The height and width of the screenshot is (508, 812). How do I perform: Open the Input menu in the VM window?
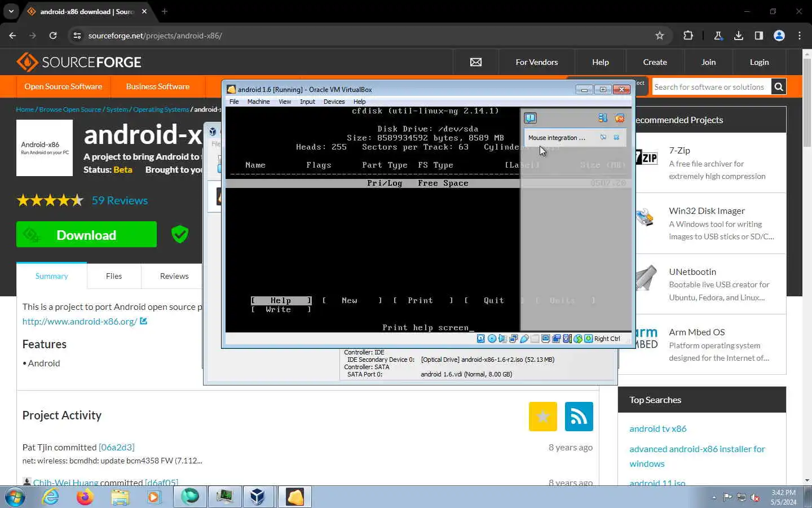tap(307, 102)
